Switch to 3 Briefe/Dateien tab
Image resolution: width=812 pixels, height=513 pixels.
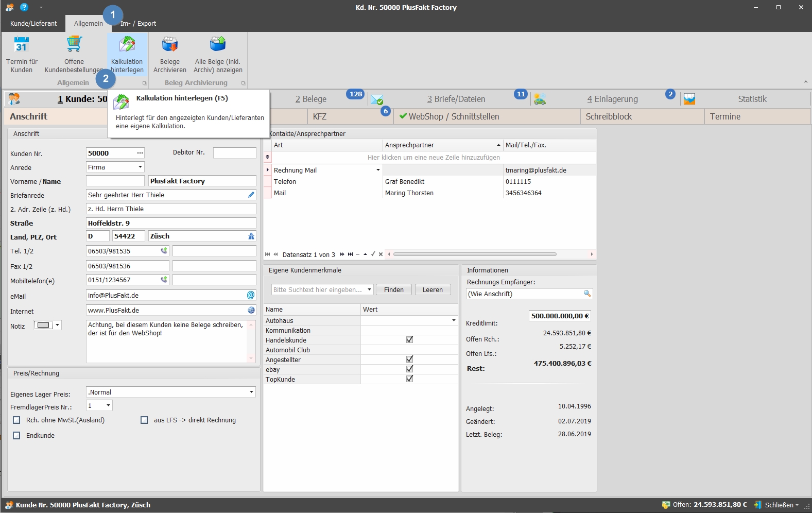click(456, 99)
